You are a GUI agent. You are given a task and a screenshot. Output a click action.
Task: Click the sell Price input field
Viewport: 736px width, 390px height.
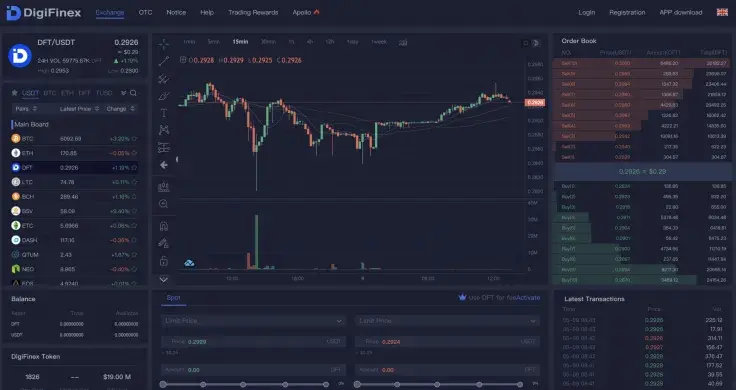(447, 342)
